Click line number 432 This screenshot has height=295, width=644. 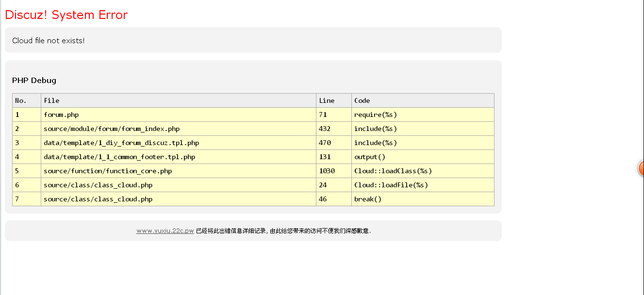click(x=334, y=129)
